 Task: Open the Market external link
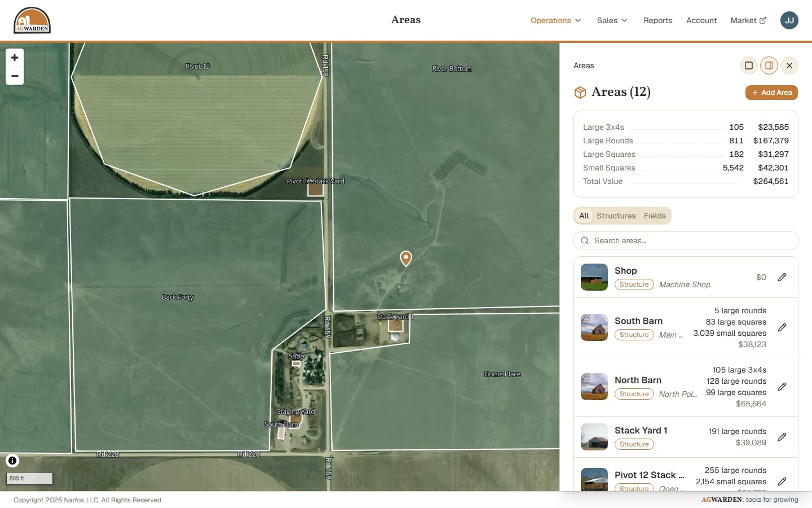748,20
